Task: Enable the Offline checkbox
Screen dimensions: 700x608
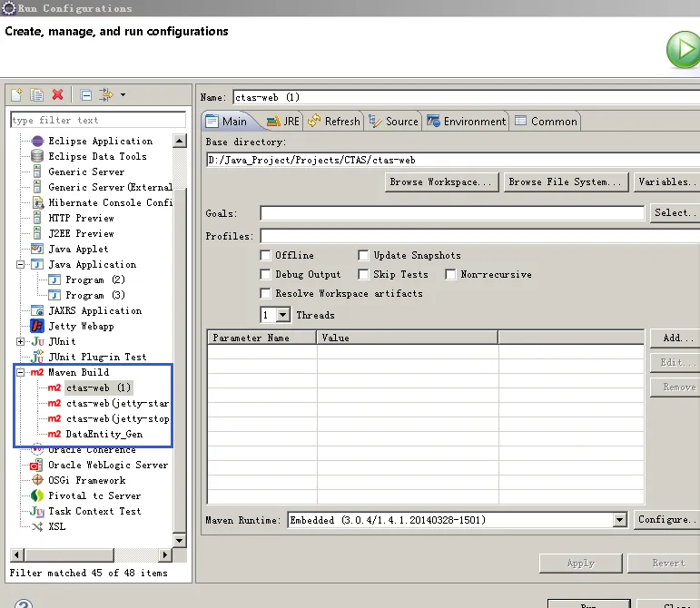Action: [265, 255]
